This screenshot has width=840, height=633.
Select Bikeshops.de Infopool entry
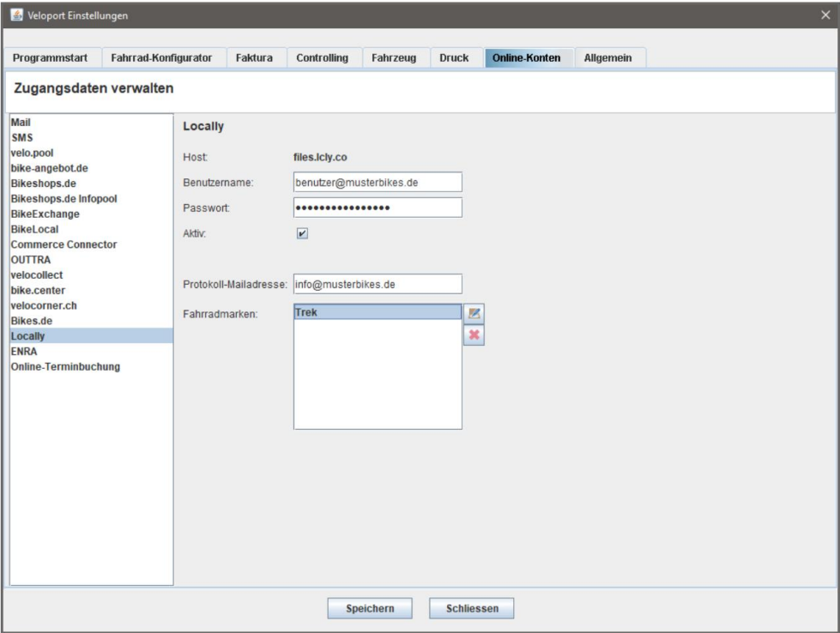[91, 199]
